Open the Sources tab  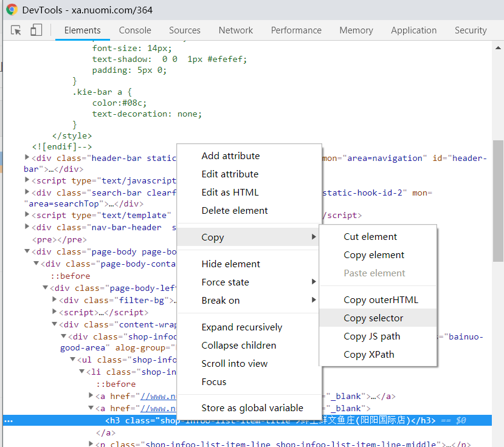tap(185, 30)
